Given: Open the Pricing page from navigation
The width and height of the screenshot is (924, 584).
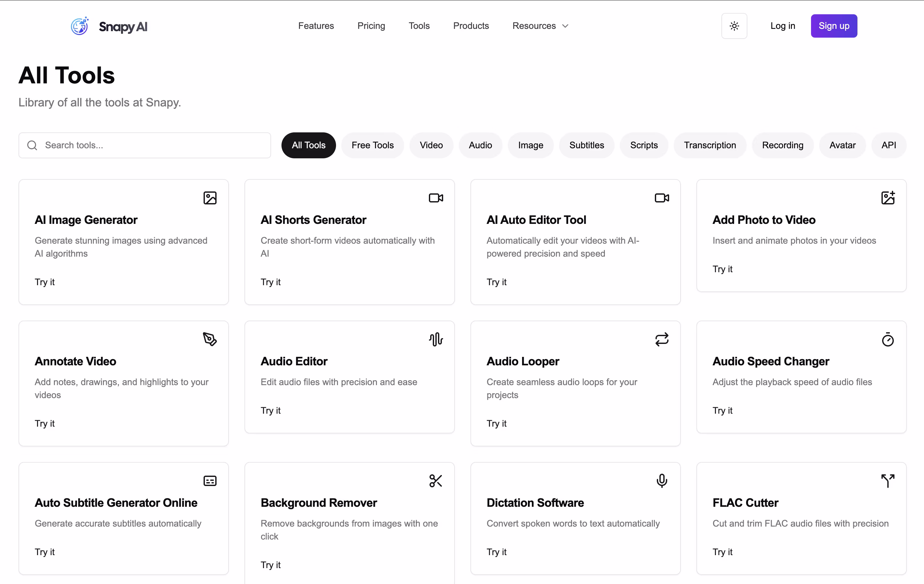Looking at the screenshot, I should pyautogui.click(x=371, y=26).
